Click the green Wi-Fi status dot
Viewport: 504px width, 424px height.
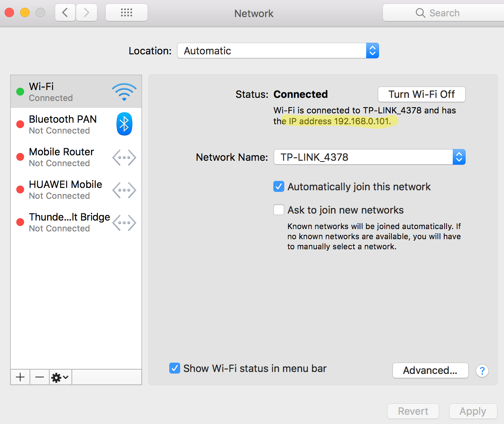[x=20, y=92]
